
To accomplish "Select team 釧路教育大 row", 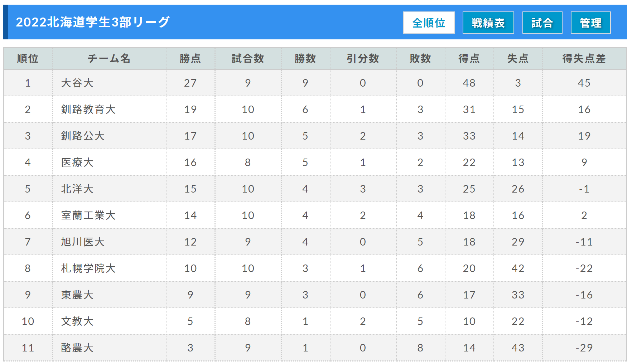I will [315, 109].
